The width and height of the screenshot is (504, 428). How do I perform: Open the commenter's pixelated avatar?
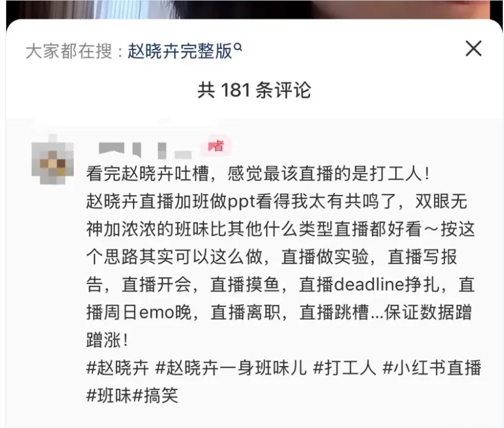coord(52,159)
